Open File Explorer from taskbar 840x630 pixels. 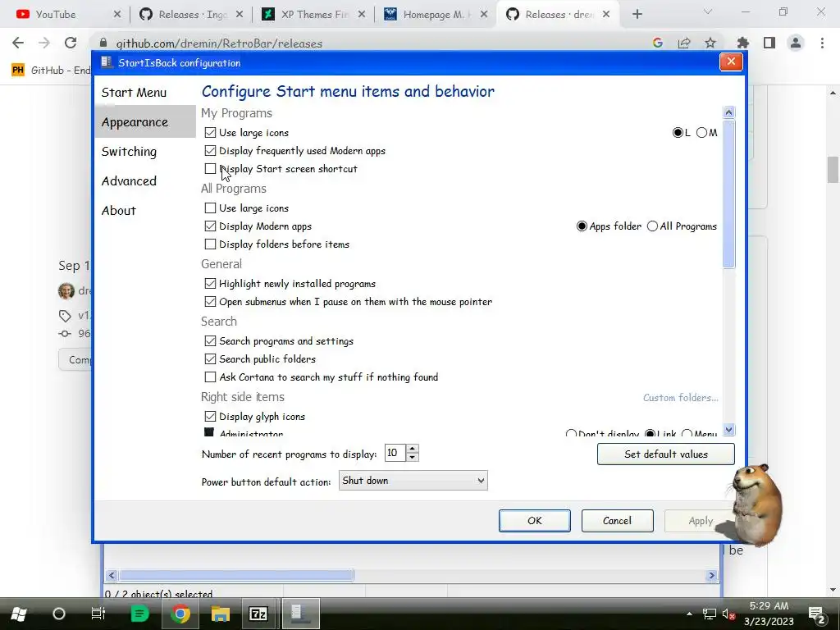click(x=220, y=614)
